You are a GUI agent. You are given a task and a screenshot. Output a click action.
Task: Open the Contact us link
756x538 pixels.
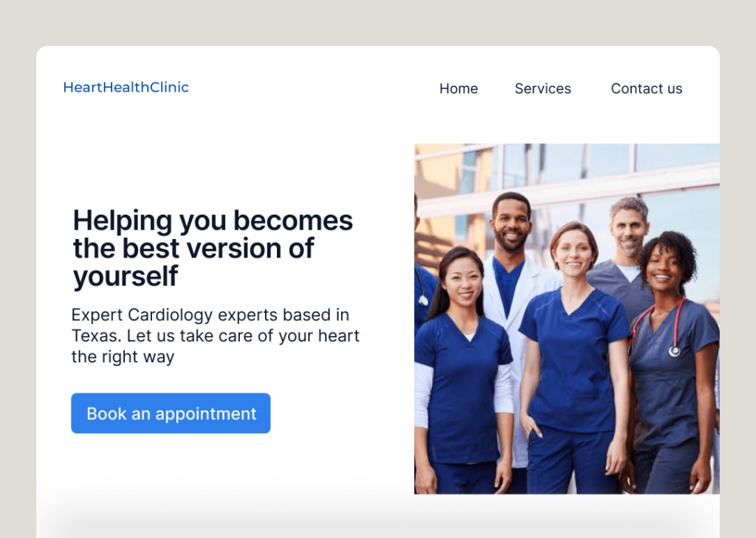pyautogui.click(x=646, y=89)
